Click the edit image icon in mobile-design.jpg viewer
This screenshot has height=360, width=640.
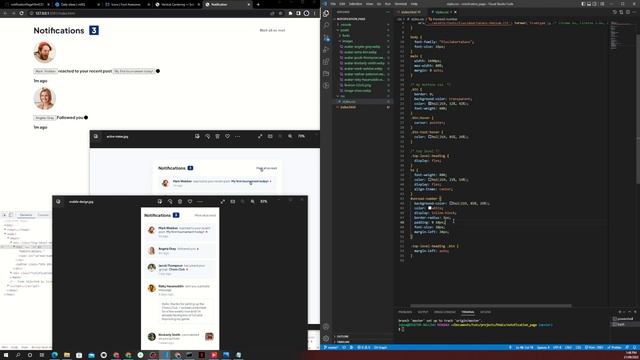click(x=160, y=202)
